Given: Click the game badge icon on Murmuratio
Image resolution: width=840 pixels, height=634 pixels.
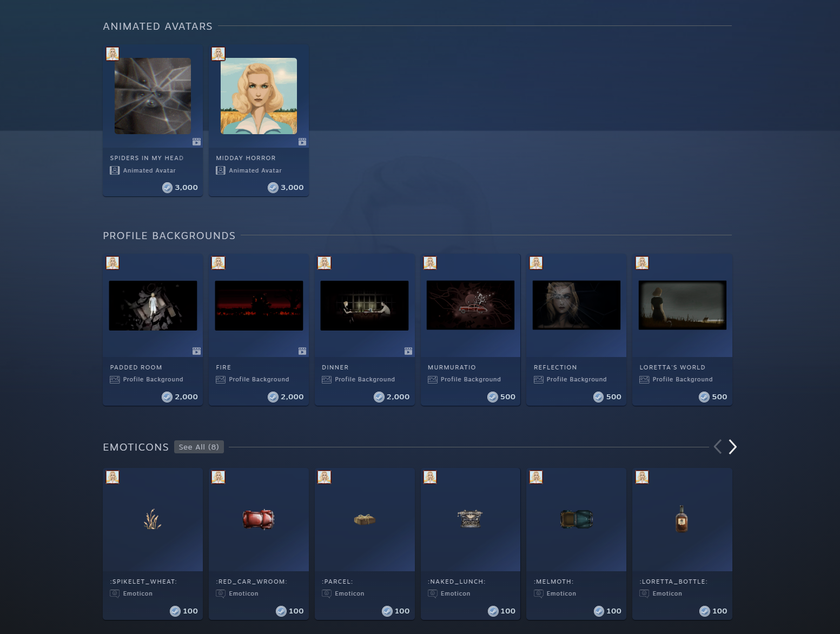Looking at the screenshot, I should 430,263.
